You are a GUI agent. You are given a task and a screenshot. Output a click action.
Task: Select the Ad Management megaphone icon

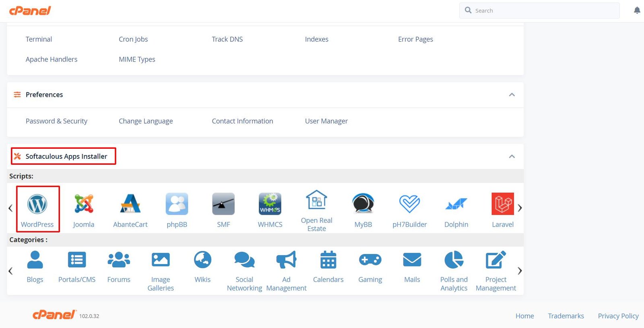click(286, 260)
